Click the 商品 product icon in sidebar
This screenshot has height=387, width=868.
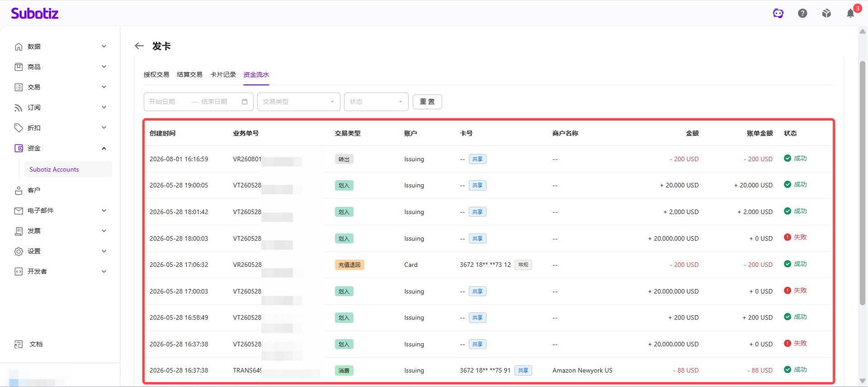pyautogui.click(x=19, y=67)
